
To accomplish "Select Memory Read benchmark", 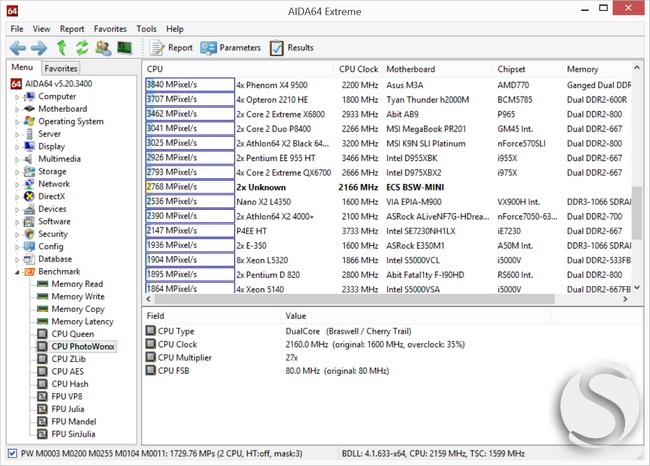I will [x=77, y=284].
